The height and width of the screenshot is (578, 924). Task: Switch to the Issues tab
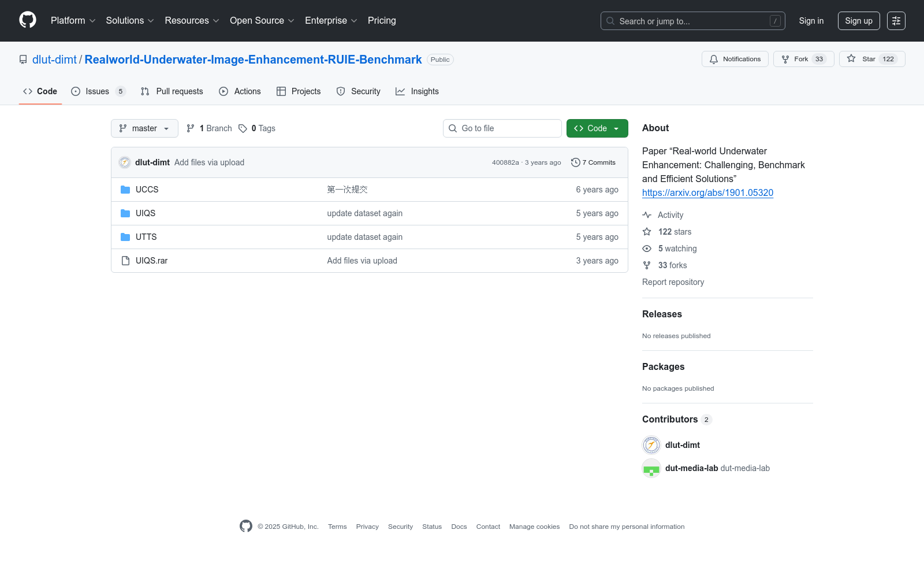tap(98, 91)
